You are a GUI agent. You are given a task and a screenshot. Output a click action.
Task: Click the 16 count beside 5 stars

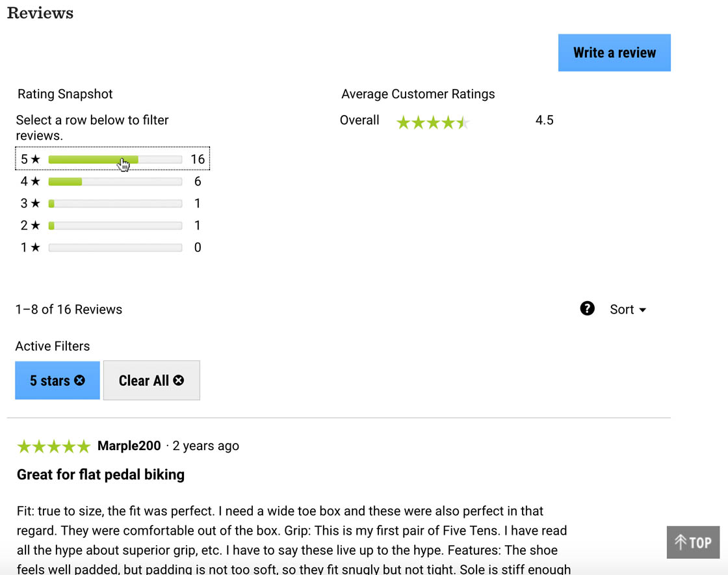[x=198, y=159]
